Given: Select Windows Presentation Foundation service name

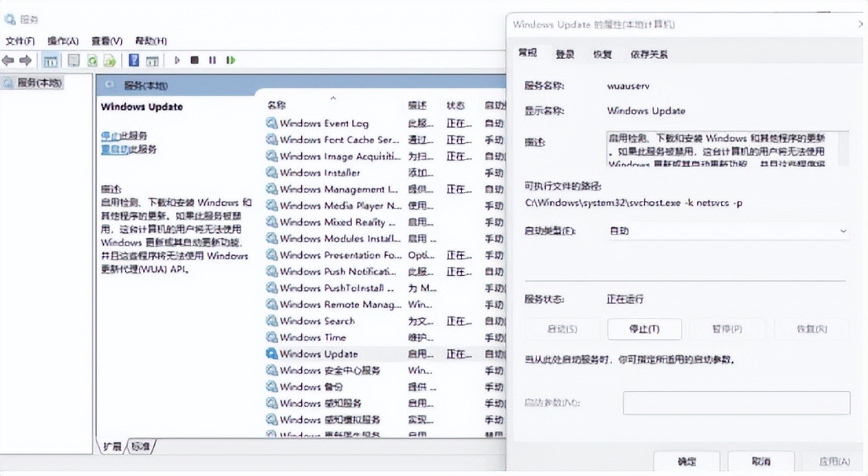Looking at the screenshot, I should coord(340,255).
